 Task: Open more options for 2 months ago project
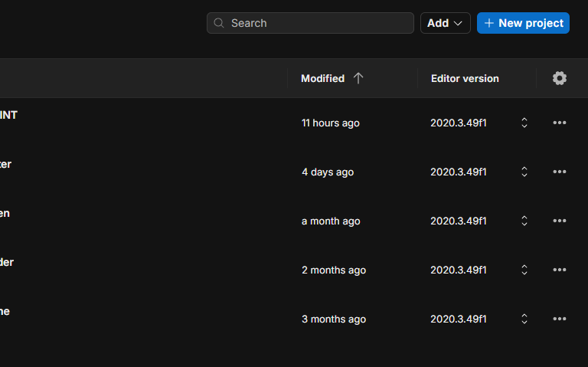click(x=559, y=270)
